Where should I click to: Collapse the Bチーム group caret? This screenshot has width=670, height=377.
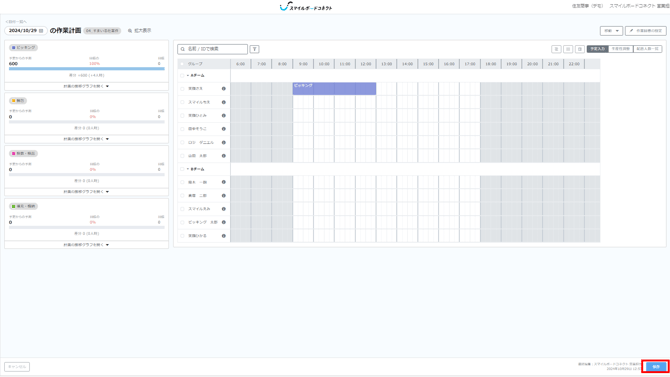(x=188, y=169)
